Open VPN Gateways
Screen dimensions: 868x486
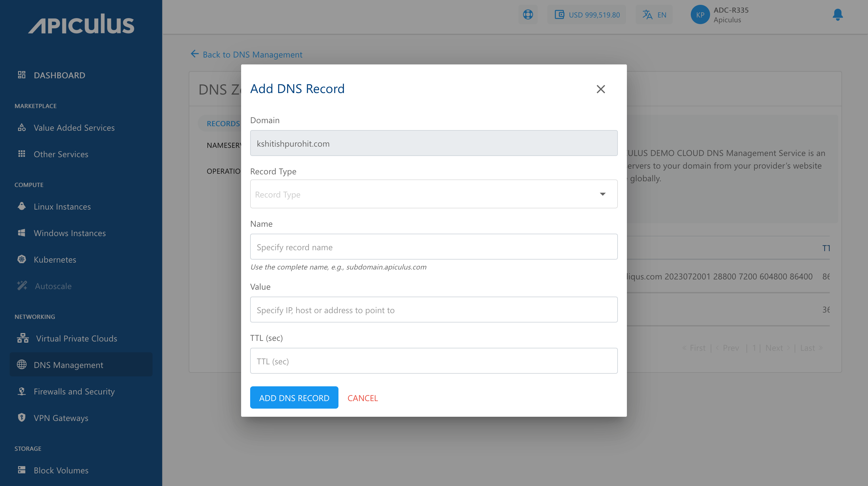pos(61,418)
